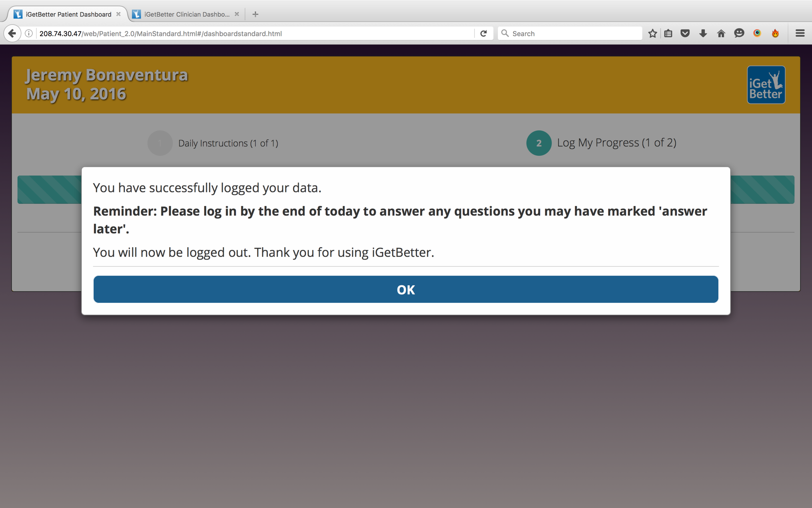Click the OK button in the dialog
Viewport: 812px width, 508px height.
[x=405, y=289]
